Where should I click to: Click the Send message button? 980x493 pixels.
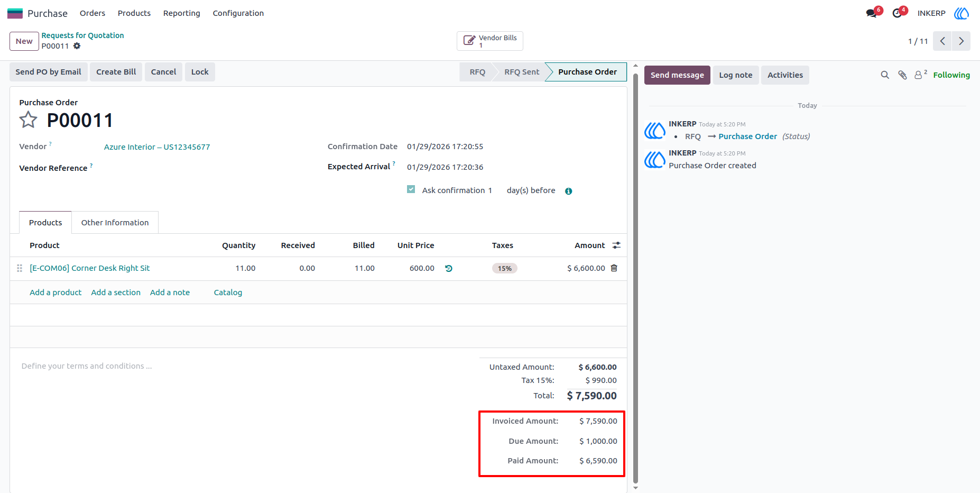click(x=677, y=75)
